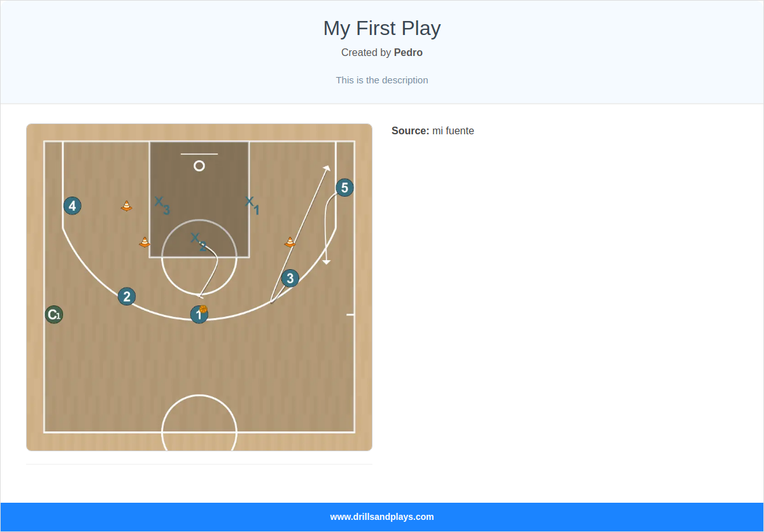The image size is (764, 532).
Task: Click the basketball hoop on the diagram
Action: [x=199, y=165]
